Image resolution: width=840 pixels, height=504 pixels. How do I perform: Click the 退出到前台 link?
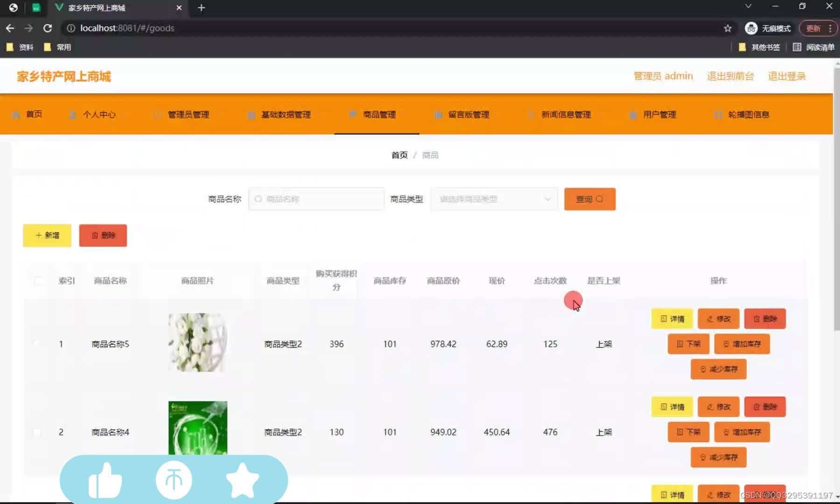click(730, 76)
